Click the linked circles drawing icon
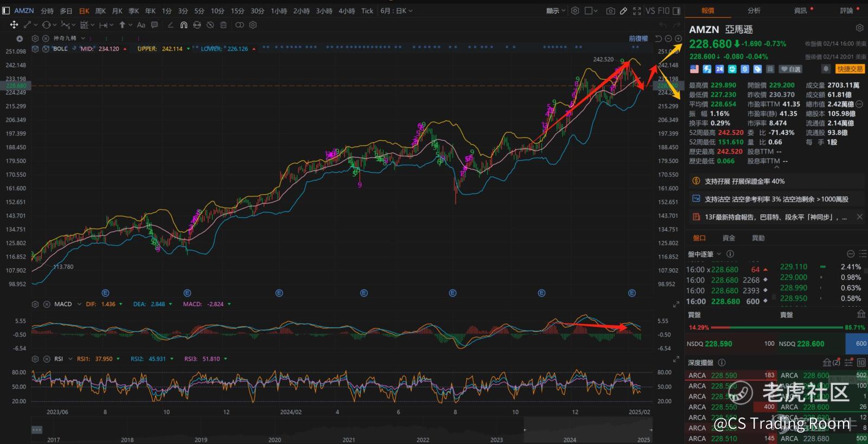The image size is (868, 444). (239, 25)
